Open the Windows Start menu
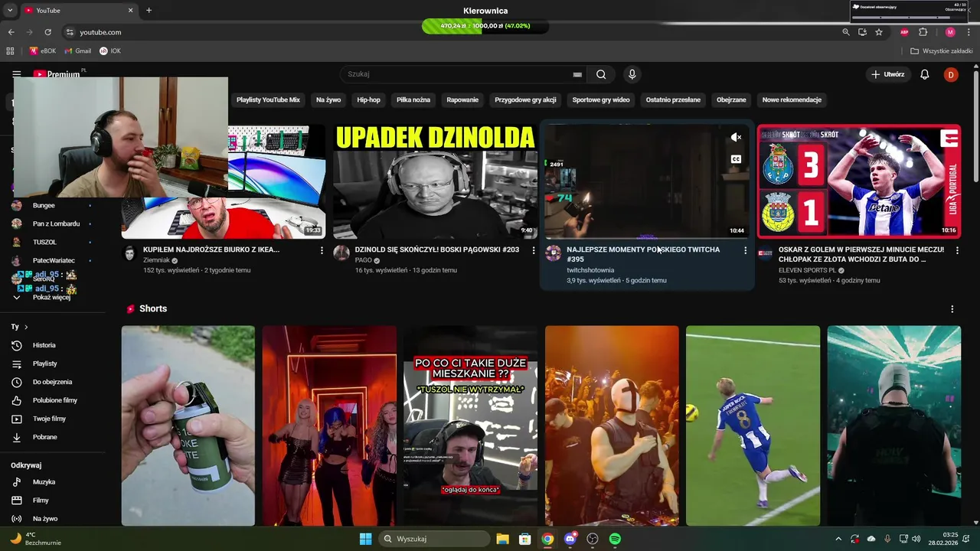 pyautogui.click(x=365, y=539)
